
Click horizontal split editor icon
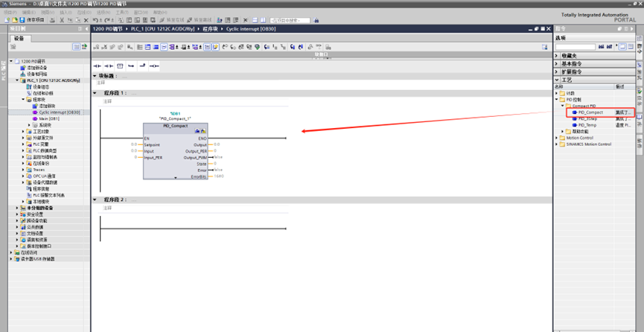point(255,19)
